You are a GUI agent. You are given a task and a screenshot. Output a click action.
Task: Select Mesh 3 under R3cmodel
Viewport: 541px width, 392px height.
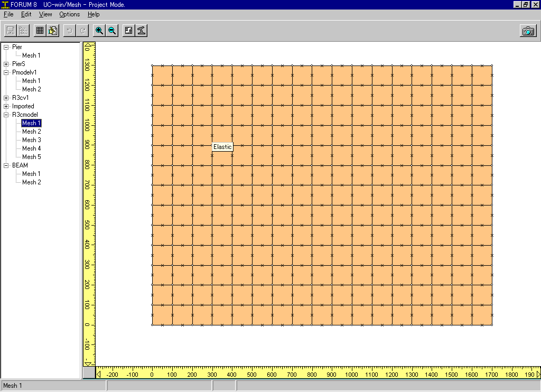[x=31, y=140]
